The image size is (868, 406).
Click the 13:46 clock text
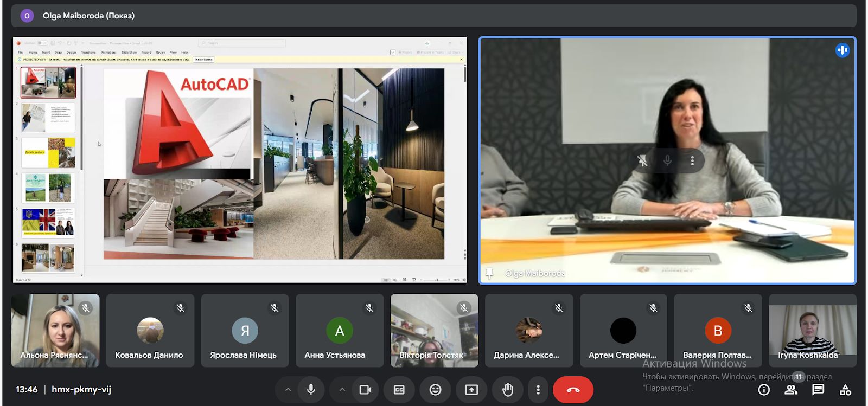(x=27, y=390)
